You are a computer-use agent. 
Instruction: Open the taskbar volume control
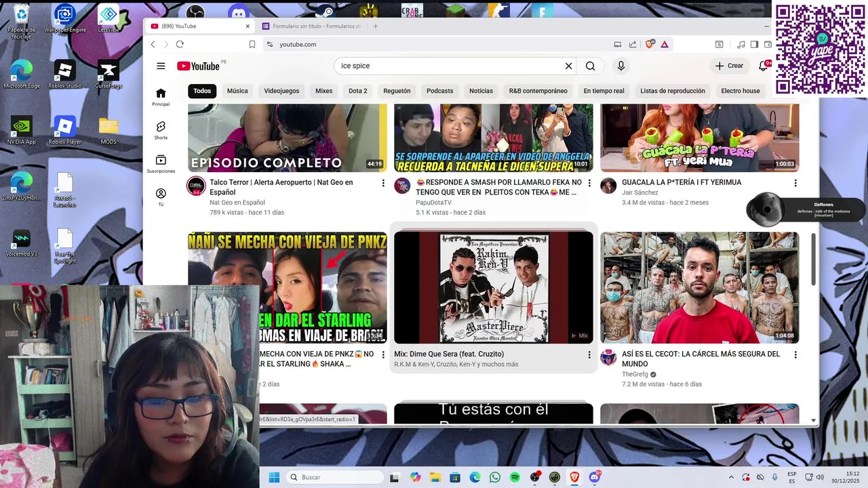click(820, 477)
